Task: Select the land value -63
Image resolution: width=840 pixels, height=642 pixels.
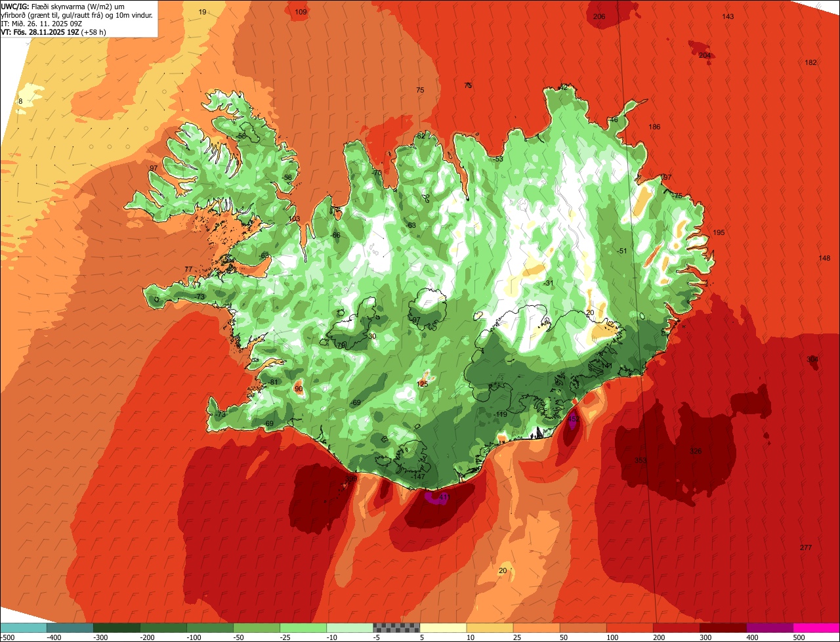Action: [411, 225]
